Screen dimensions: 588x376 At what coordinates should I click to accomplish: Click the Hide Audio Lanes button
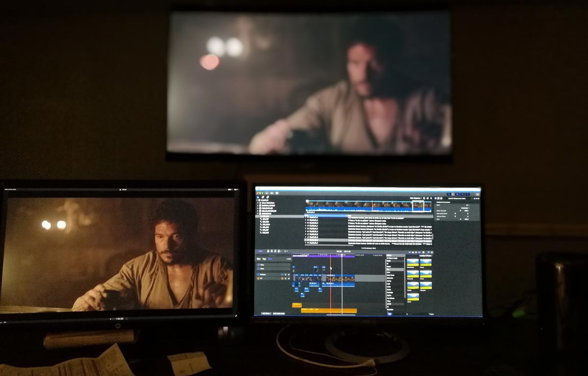coord(279,313)
